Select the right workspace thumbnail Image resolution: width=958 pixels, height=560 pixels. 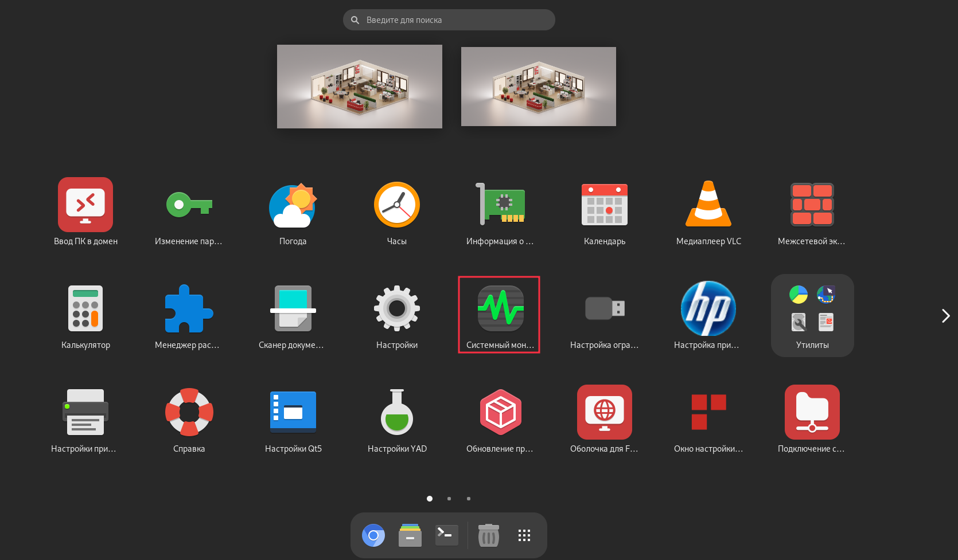(x=538, y=87)
